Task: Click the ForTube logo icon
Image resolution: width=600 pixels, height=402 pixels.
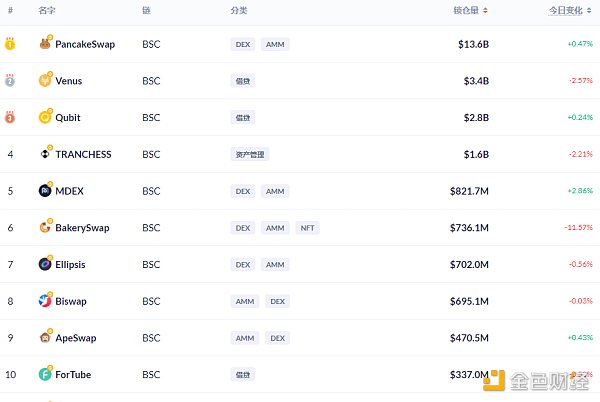Action: click(45, 374)
